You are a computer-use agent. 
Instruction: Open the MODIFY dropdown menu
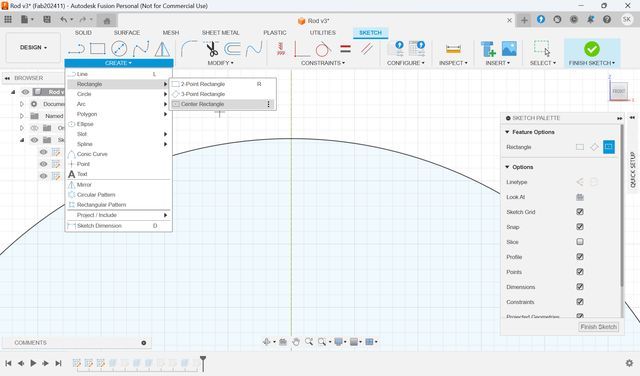(x=220, y=63)
